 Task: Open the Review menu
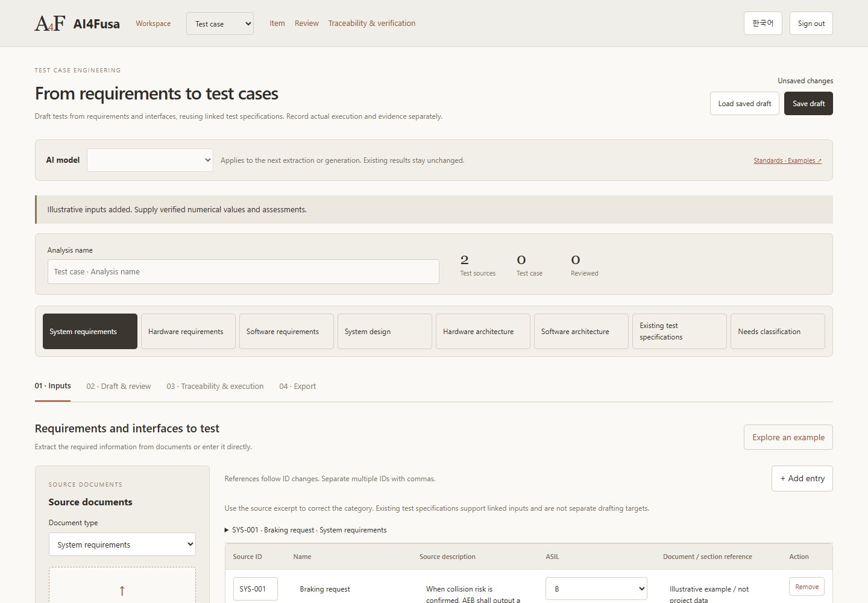tap(307, 24)
